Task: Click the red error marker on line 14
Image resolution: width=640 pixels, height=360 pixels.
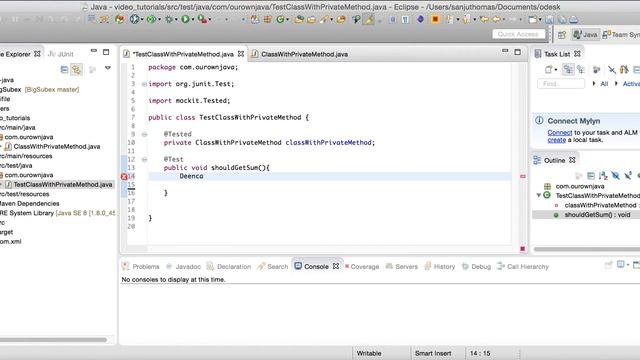Action: [124, 176]
